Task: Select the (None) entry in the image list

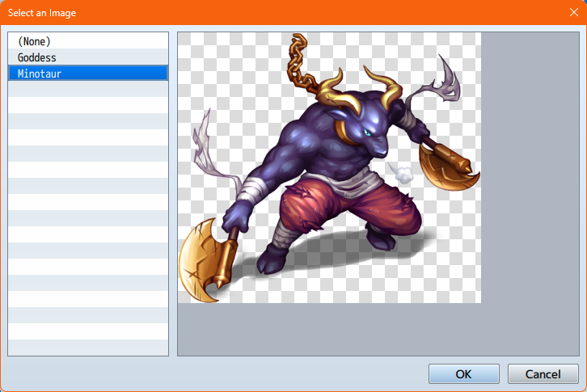Action: coord(88,40)
